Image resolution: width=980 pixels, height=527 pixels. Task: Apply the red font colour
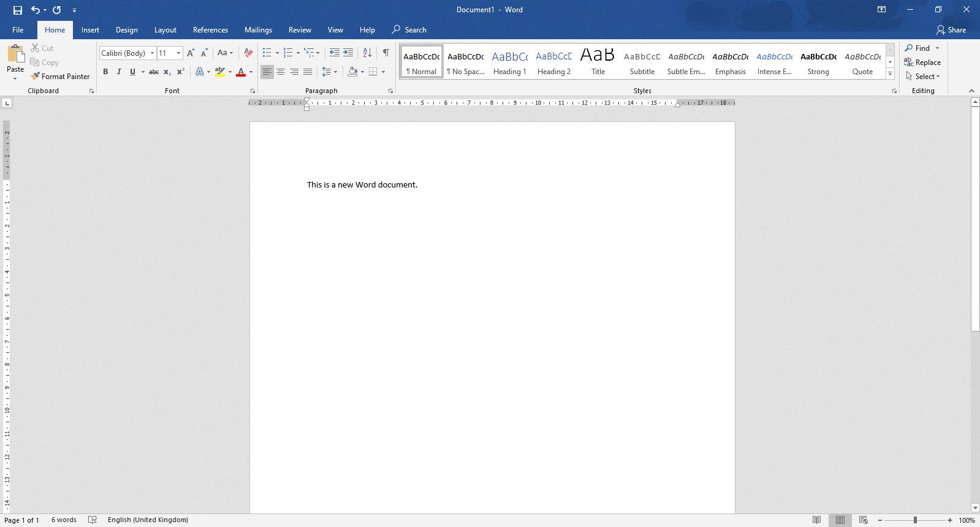click(x=241, y=72)
